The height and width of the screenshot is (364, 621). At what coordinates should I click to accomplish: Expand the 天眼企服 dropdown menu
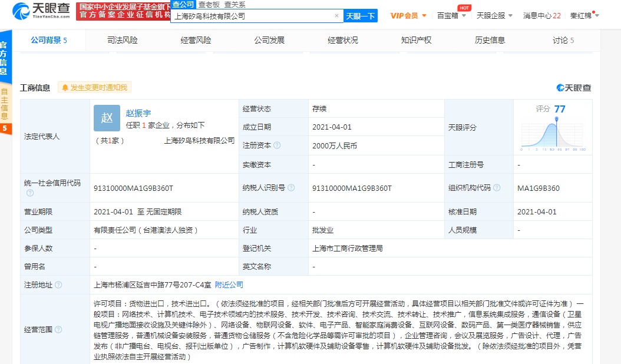495,16
